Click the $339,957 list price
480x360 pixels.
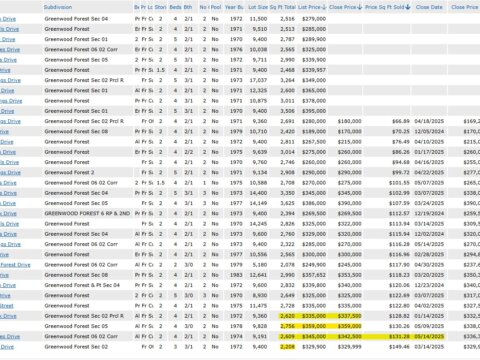314,70
